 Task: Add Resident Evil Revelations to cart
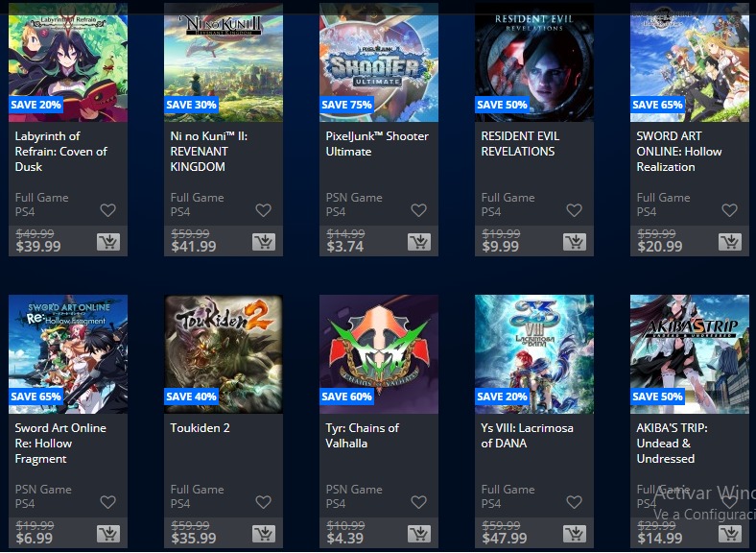coord(575,242)
